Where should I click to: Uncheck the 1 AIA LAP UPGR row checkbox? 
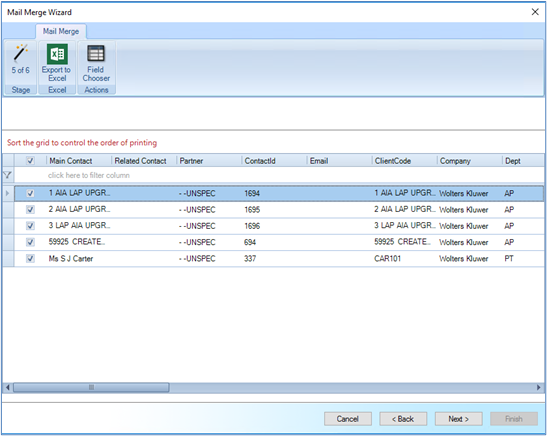pyautogui.click(x=30, y=193)
